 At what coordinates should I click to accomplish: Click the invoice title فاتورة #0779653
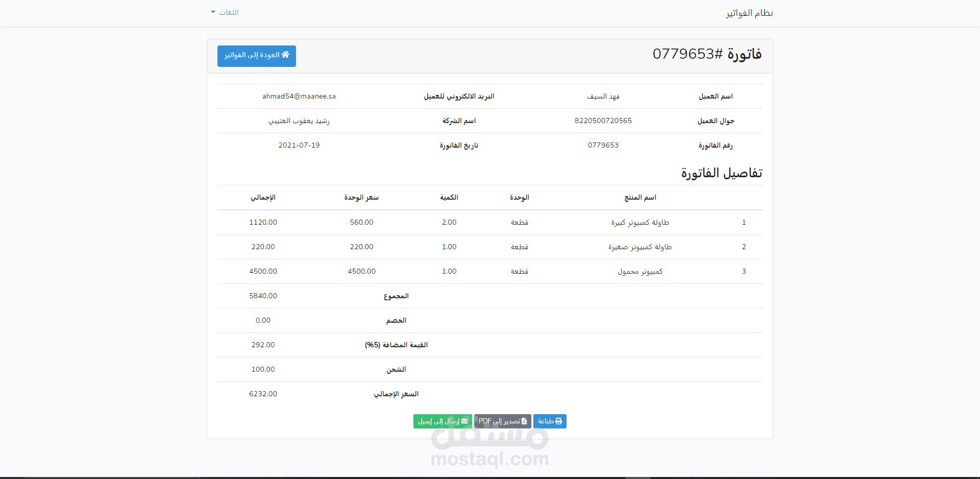[707, 54]
